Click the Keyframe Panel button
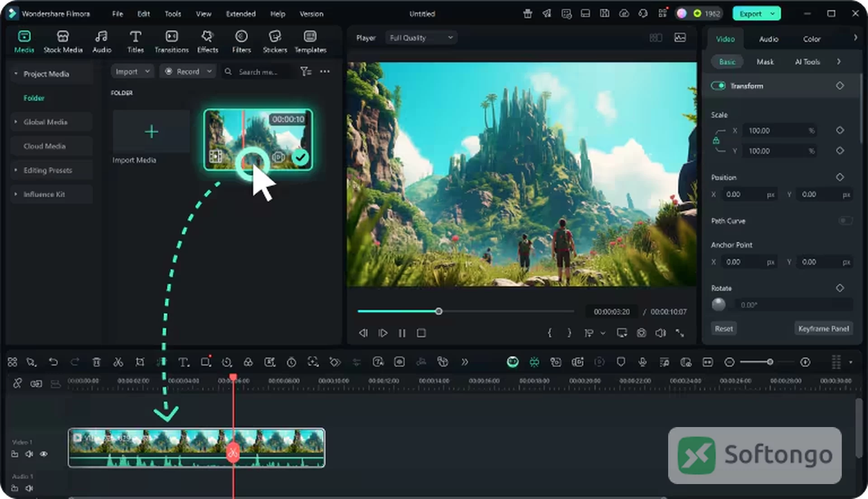868x499 pixels. 823,328
